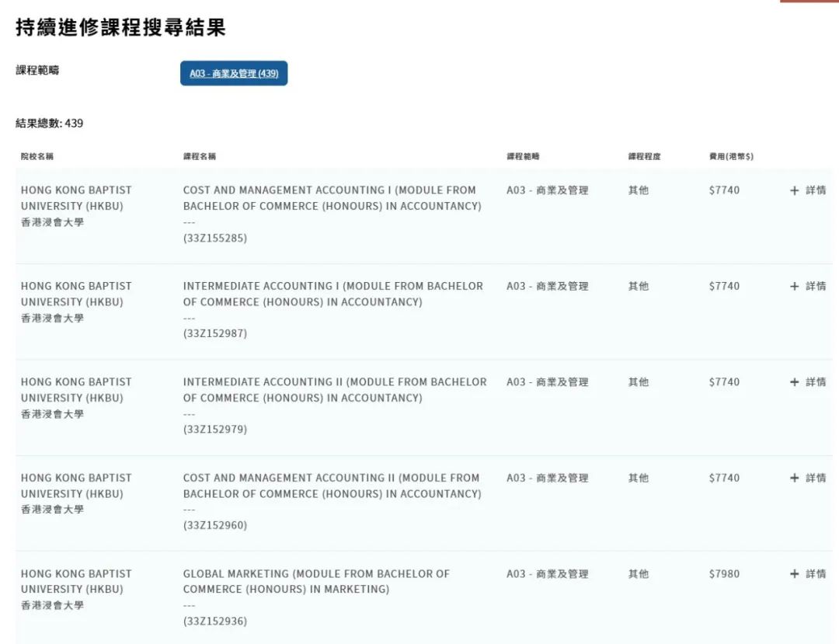Click the 課程程度 column header
Viewport: 839px width, 644px height.
tap(644, 156)
